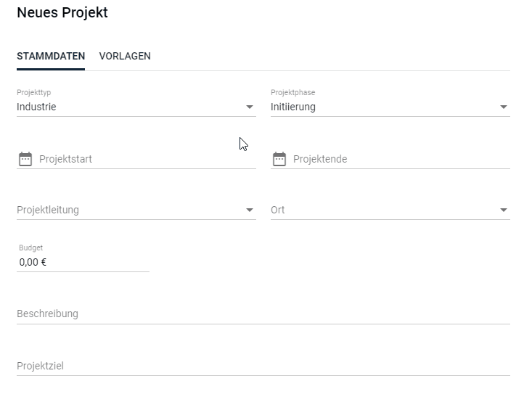Viewport: 532px width, 397px height.
Task: Click the Projektleitung placeholder text
Action: [48, 210]
